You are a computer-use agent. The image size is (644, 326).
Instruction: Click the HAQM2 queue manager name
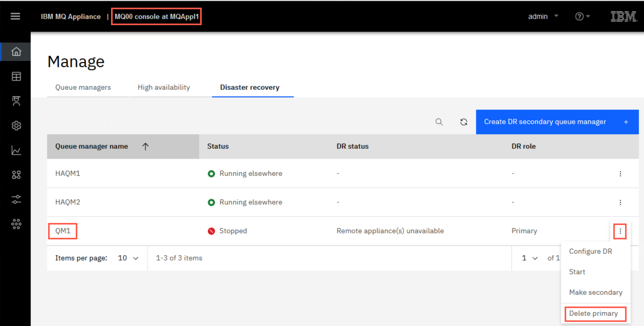(x=68, y=202)
